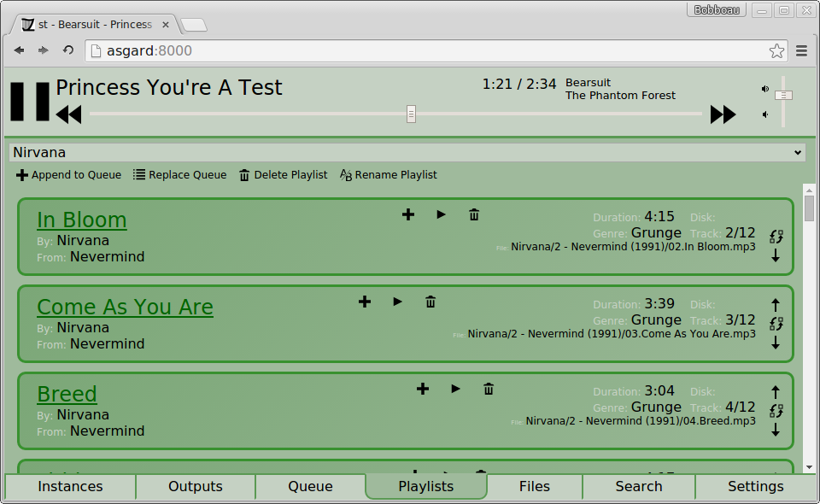Click the Bobboau profile button
The width and height of the screenshot is (820, 504).
[x=716, y=10]
